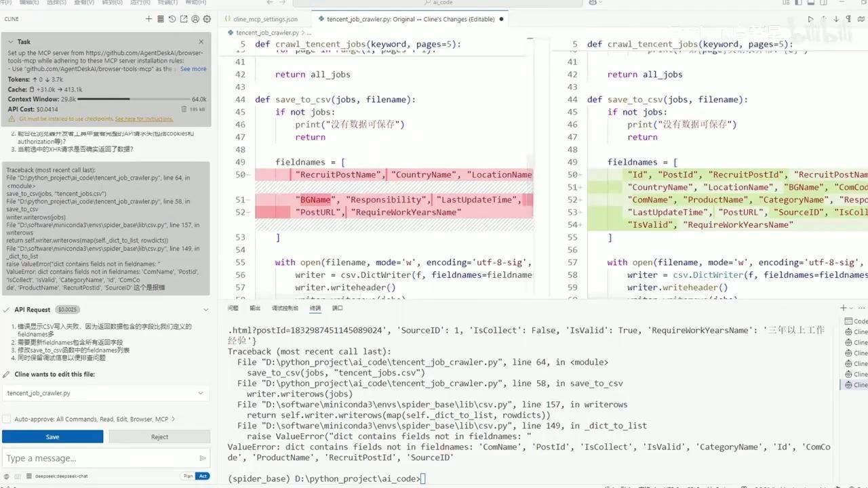Open Cline task history icon
This screenshot has height=488, width=868.
pyautogui.click(x=172, y=19)
